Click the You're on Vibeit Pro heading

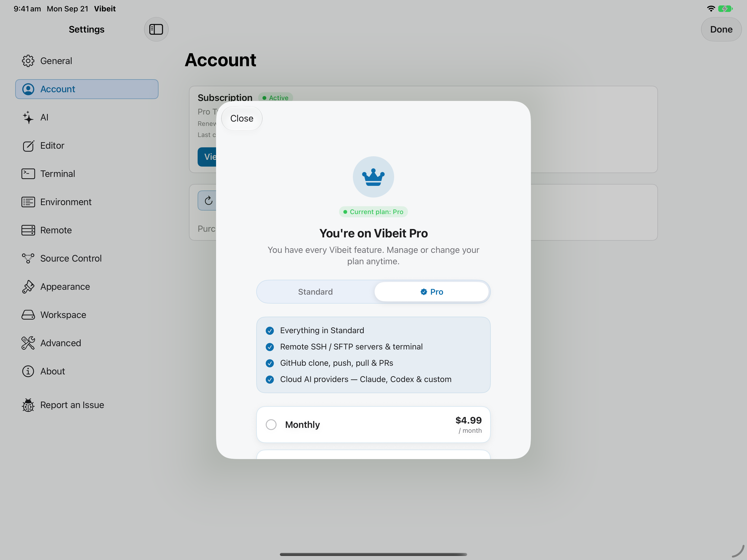tap(373, 234)
